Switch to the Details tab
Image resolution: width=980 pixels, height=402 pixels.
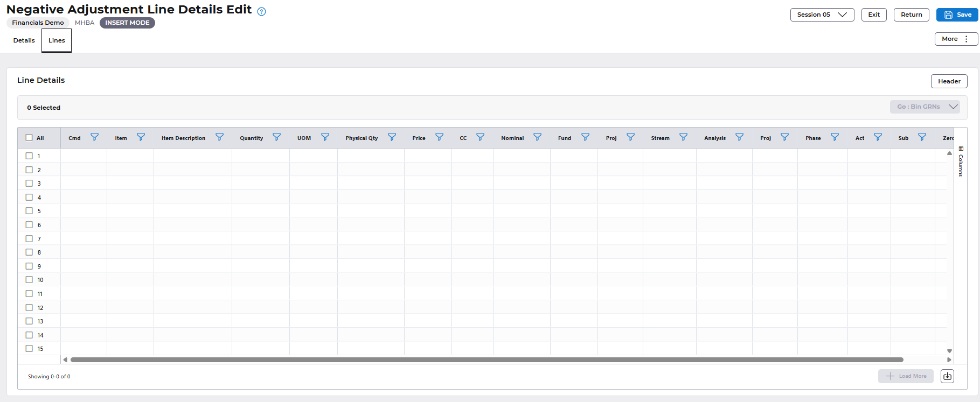24,40
